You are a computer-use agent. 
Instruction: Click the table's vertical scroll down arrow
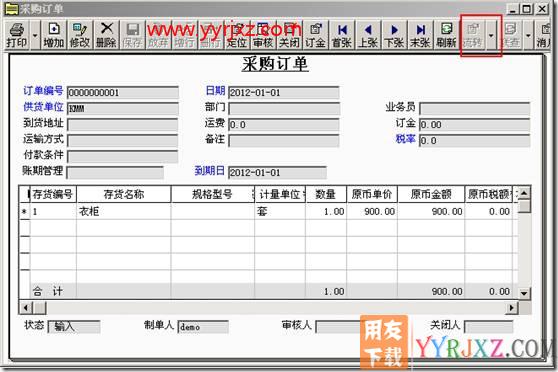(524, 293)
